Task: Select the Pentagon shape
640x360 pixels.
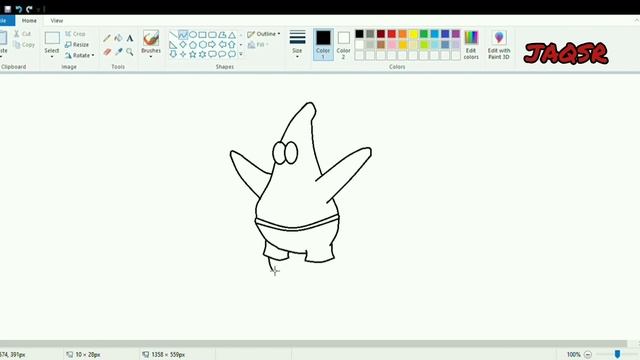Action: click(193, 44)
